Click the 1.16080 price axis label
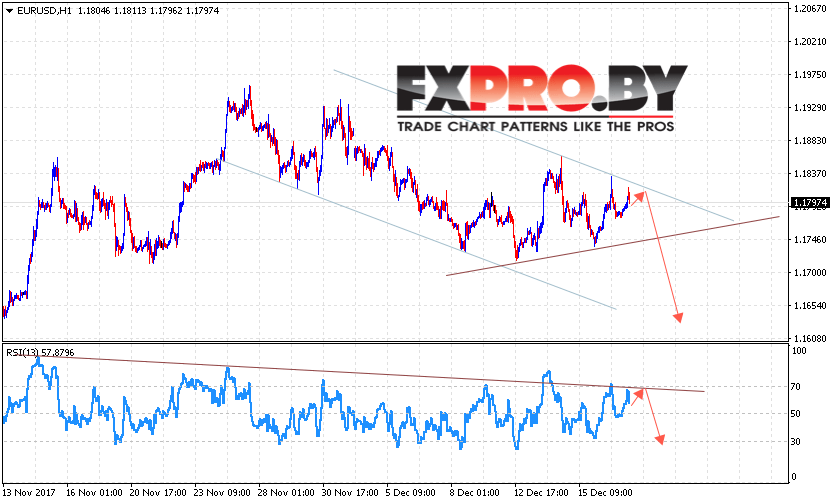Screen dimensions: 831x504 tap(810, 338)
